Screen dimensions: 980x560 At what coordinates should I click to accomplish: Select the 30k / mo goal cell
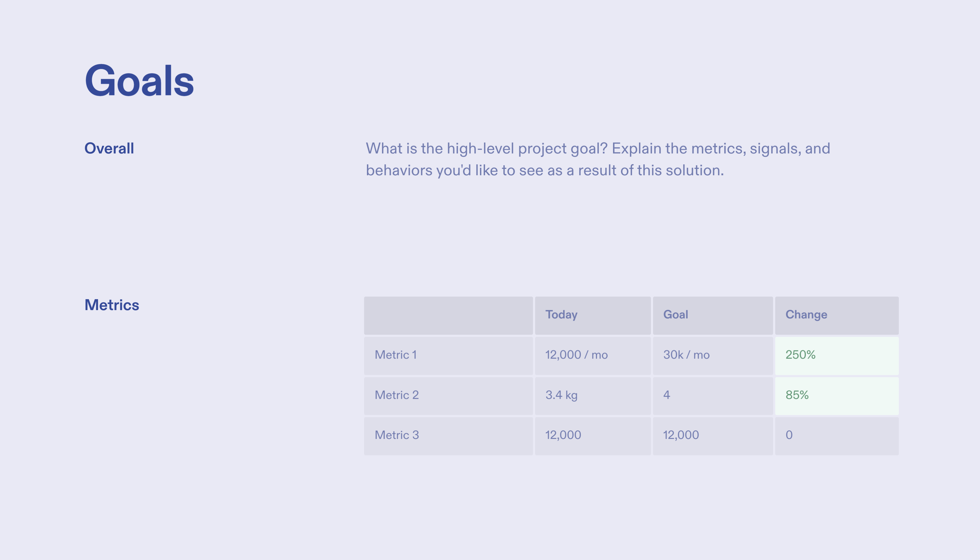pyautogui.click(x=686, y=355)
